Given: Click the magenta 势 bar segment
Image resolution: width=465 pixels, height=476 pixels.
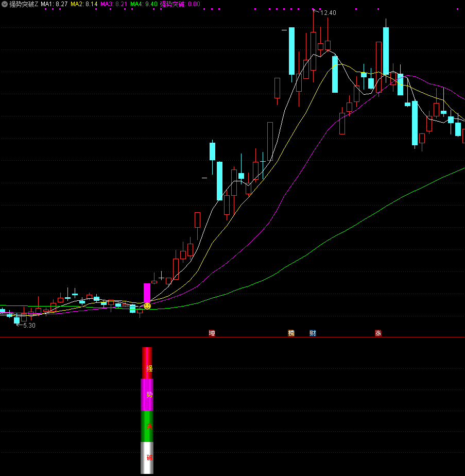Looking at the screenshot, I should click(x=147, y=395).
